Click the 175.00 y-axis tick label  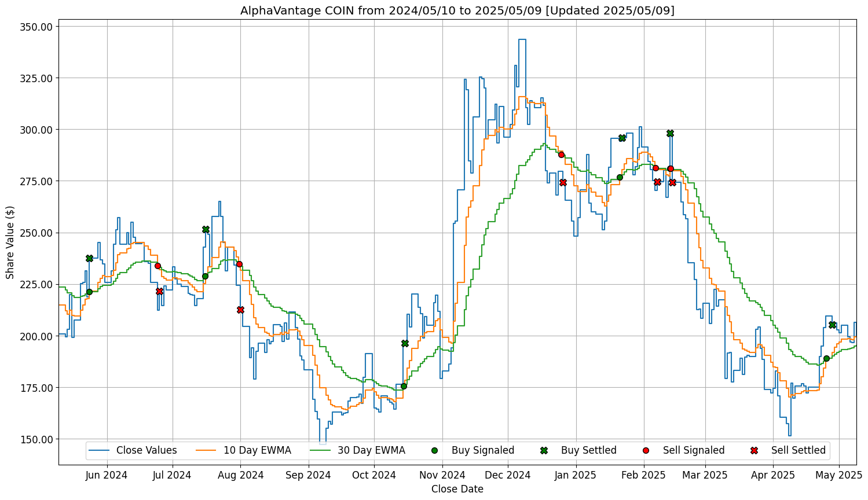(x=37, y=388)
